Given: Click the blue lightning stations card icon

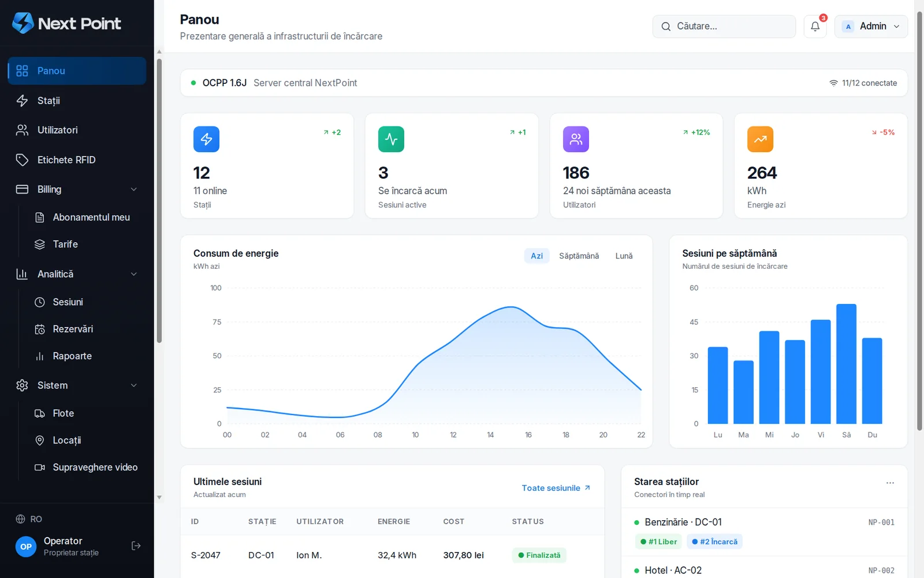Looking at the screenshot, I should tap(206, 139).
